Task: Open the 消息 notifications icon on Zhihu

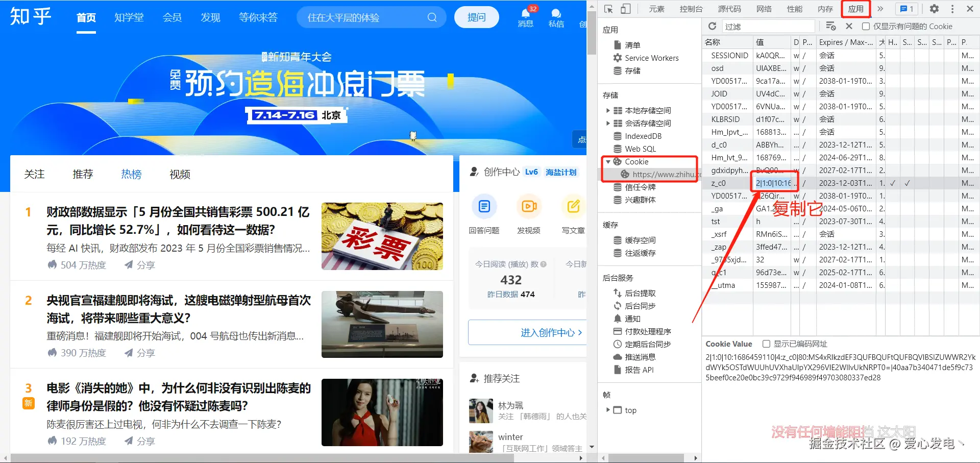Action: point(525,16)
